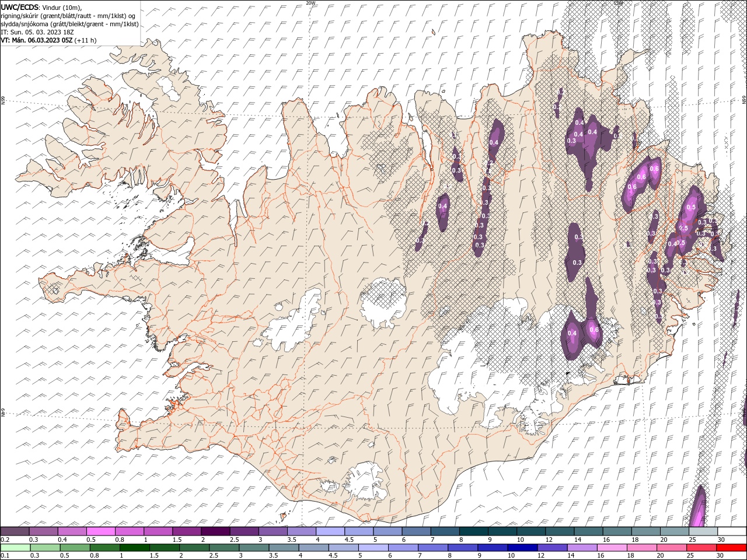Click lower legend swatch between 4 and 4.5

pos(313,548)
